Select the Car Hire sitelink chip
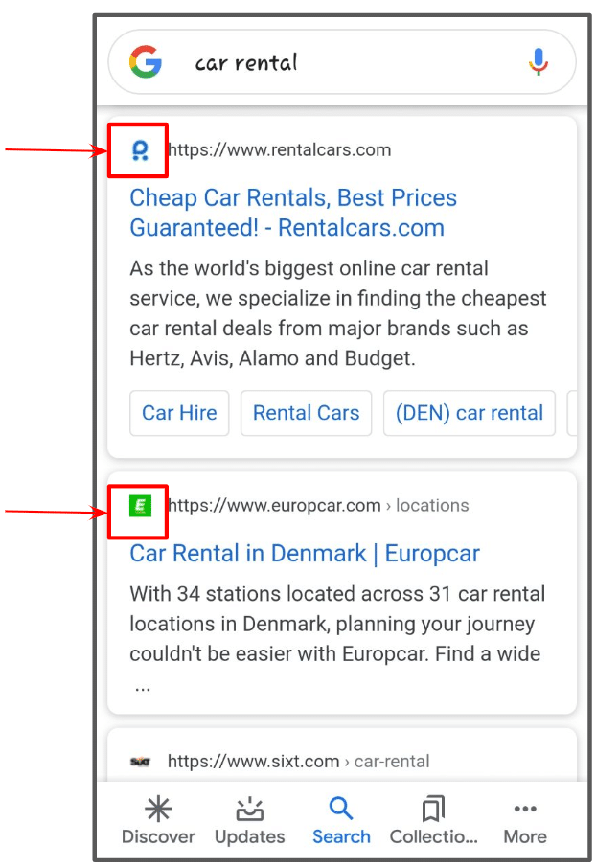Viewport: 596px width, 868px height. 179,413
